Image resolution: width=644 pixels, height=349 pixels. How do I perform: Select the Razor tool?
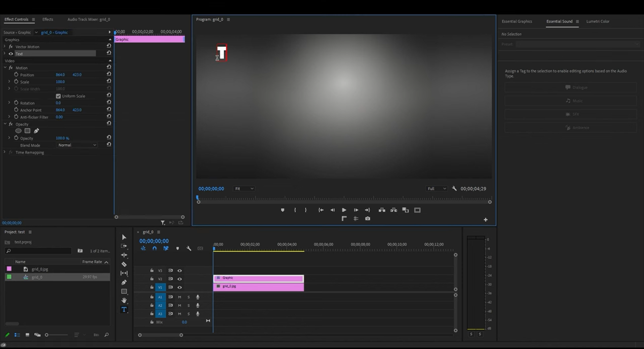(124, 264)
